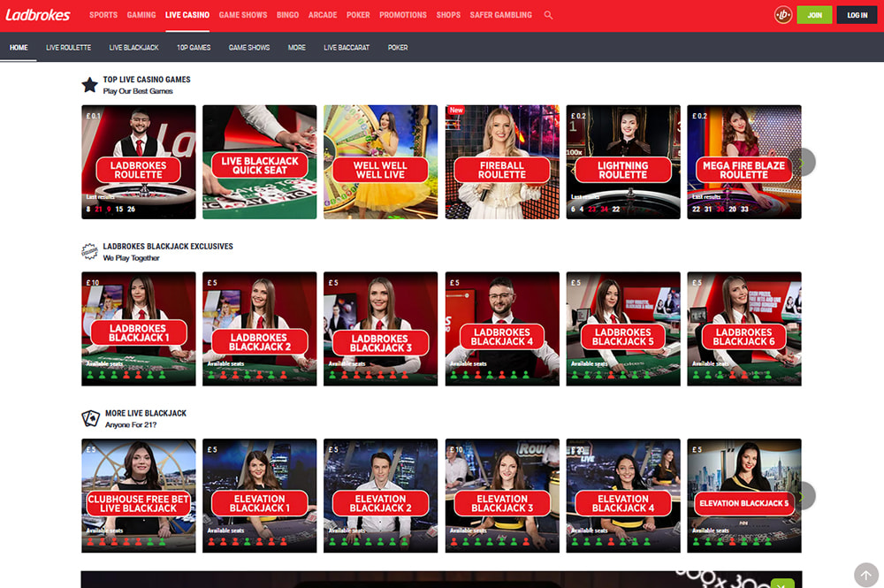The height and width of the screenshot is (588, 884).
Task: Click the cards icon beside More Live Blackjack
Action: [91, 418]
